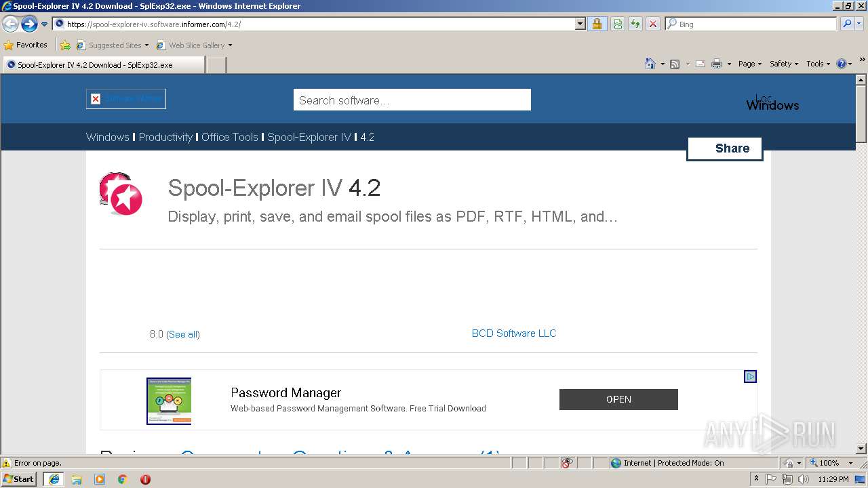Select the Spool-Explorer IV 4.2 Download tab
The width and height of the screenshot is (868, 488).
tap(103, 65)
